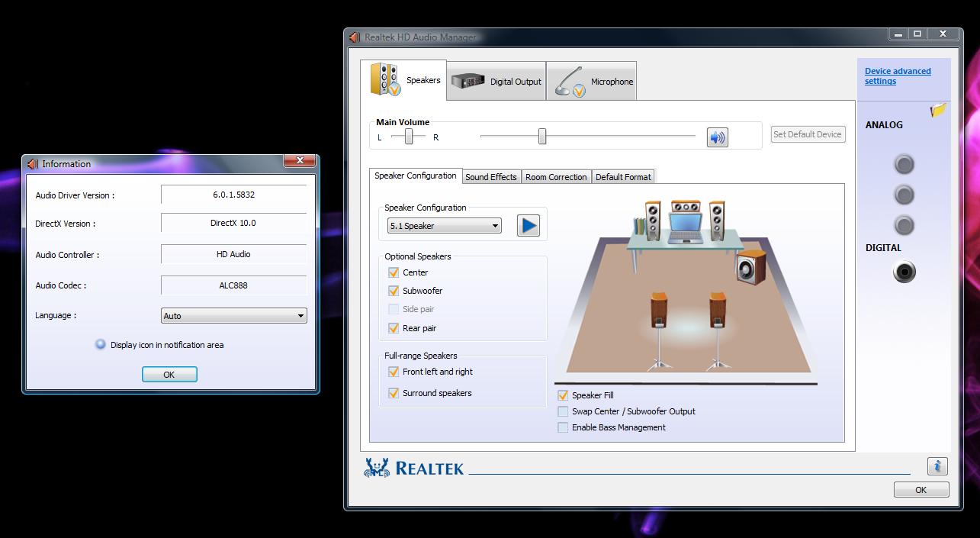
Task: Click the front left speaker on the desk
Action: pos(653,221)
